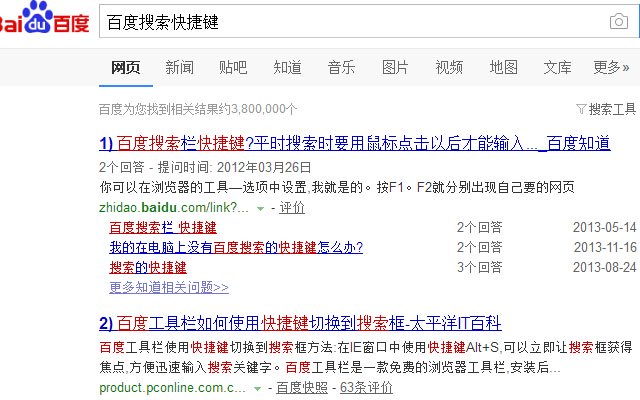Open the 贴吧 tab
Screen dimensions: 640x400
pos(233,67)
